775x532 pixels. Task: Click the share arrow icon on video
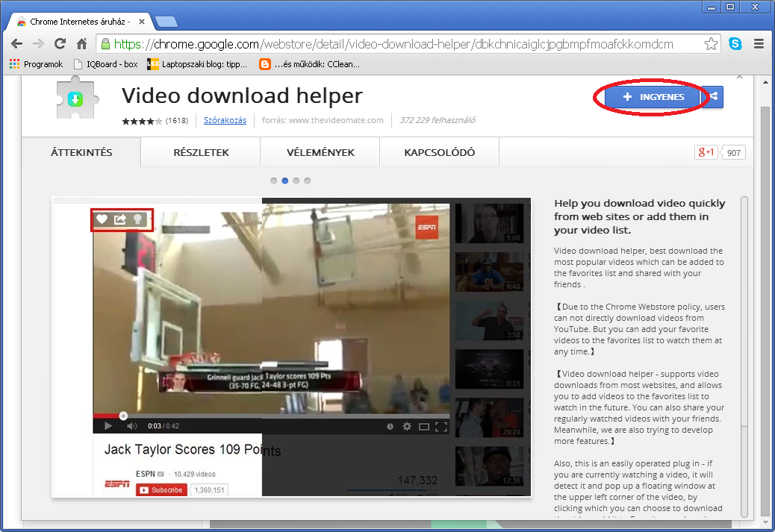120,219
